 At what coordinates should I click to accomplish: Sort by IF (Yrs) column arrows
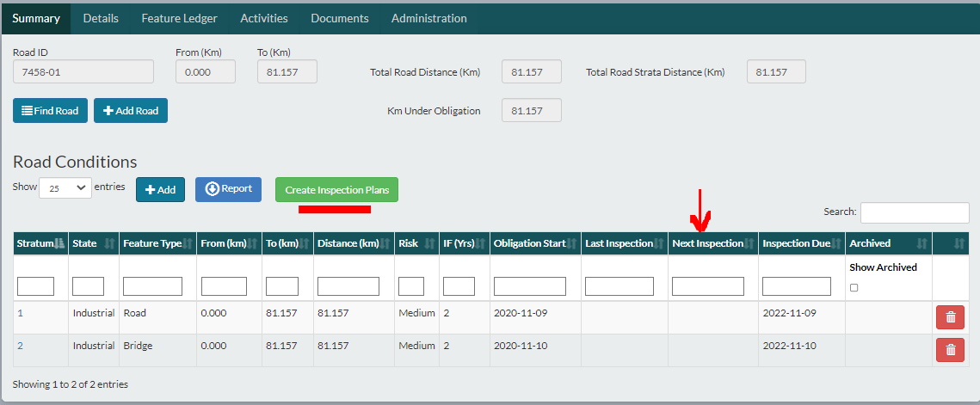tap(481, 243)
